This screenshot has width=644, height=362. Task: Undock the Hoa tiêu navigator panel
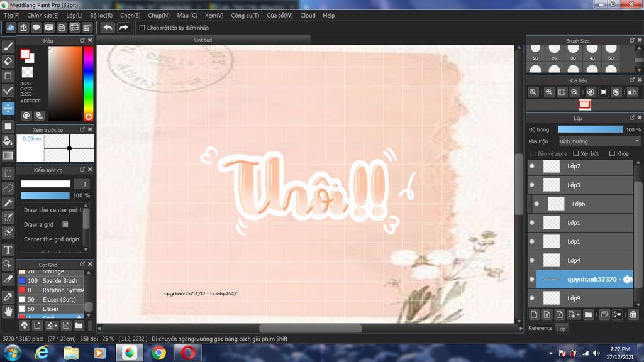click(631, 80)
